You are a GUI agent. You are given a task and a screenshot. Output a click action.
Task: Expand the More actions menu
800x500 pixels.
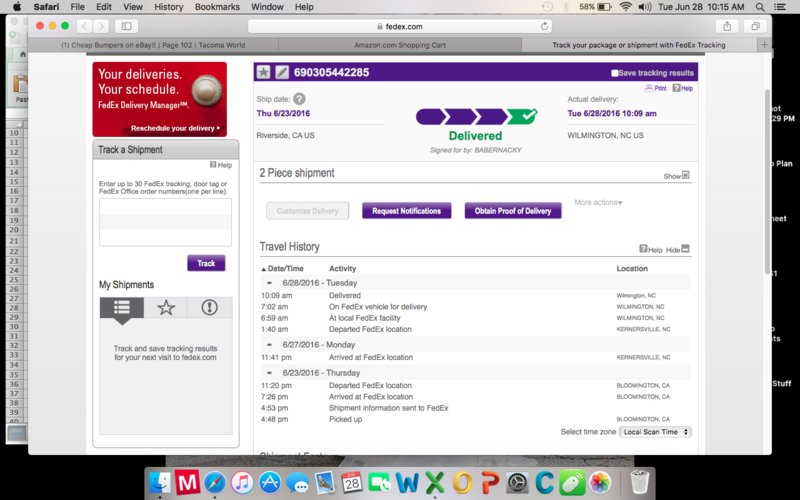[598, 203]
